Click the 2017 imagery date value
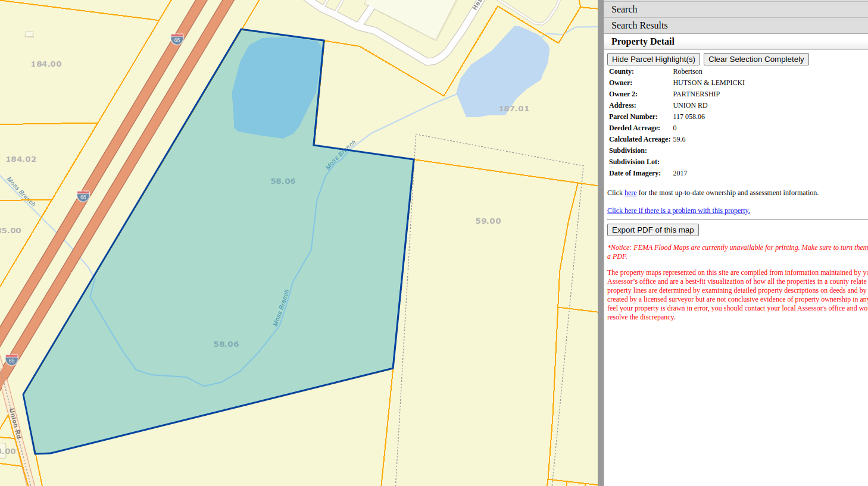Viewport: 868px width, 486px height. [x=680, y=173]
